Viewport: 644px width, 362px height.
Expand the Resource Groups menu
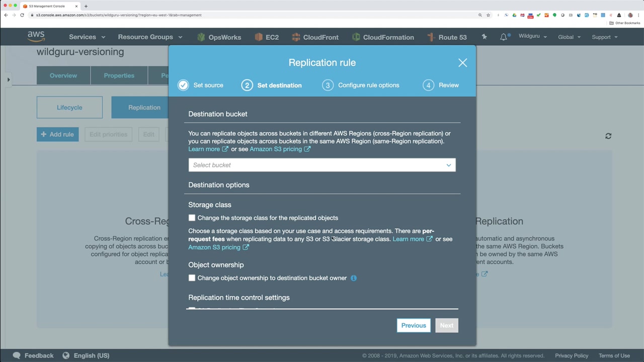click(x=150, y=37)
